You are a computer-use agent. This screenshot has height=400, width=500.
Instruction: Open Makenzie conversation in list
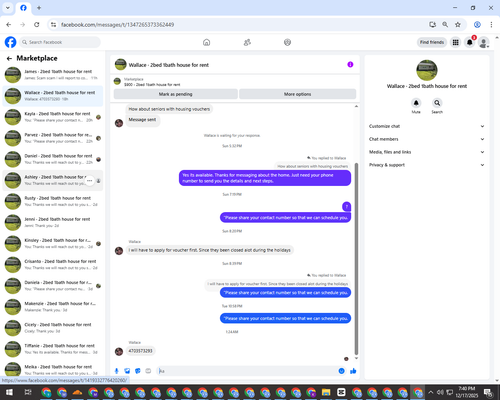click(x=53, y=307)
